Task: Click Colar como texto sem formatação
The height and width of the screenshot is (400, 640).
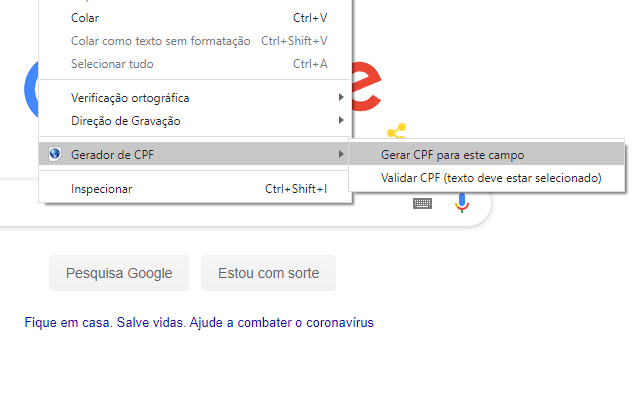Action: 160,41
